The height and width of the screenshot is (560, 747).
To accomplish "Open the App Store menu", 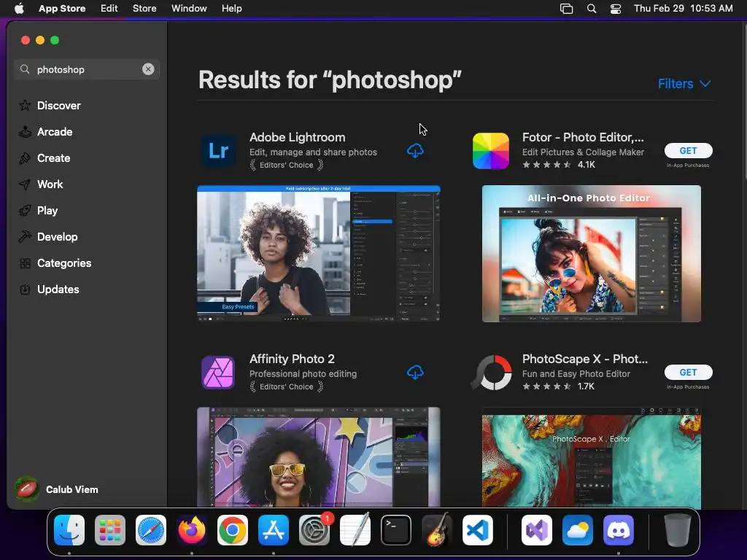I will 62,8.
